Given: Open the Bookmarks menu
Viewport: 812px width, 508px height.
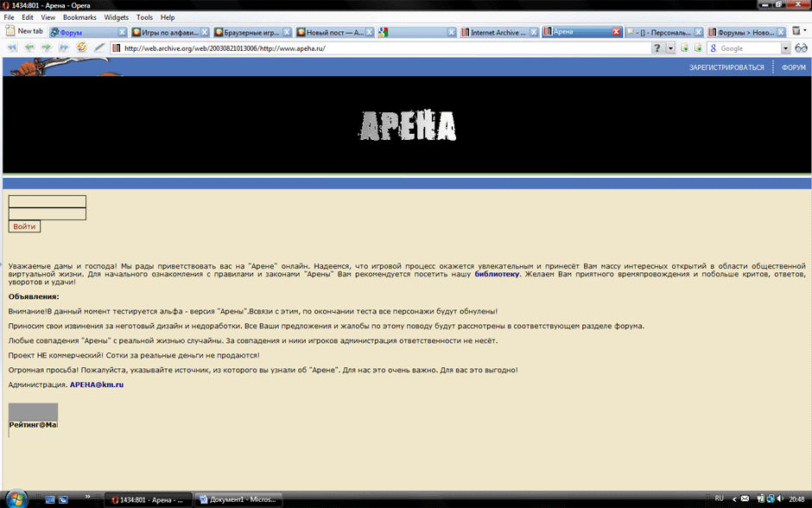Looking at the screenshot, I should pos(79,17).
